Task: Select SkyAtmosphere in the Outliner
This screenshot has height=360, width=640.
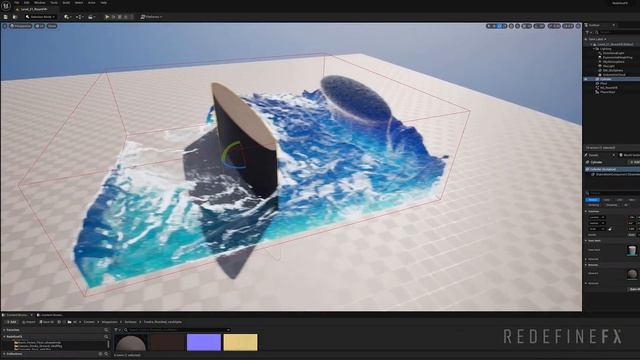Action: point(613,62)
